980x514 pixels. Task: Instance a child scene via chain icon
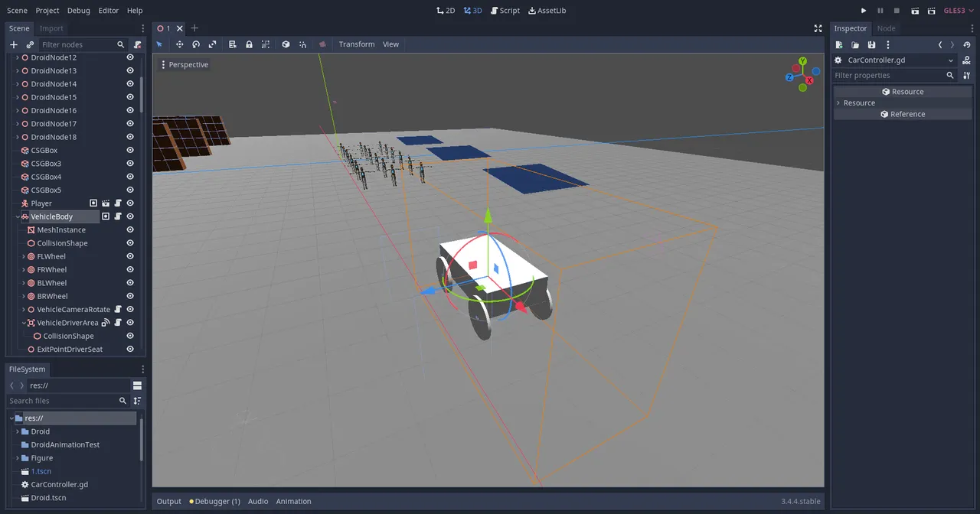pos(29,44)
